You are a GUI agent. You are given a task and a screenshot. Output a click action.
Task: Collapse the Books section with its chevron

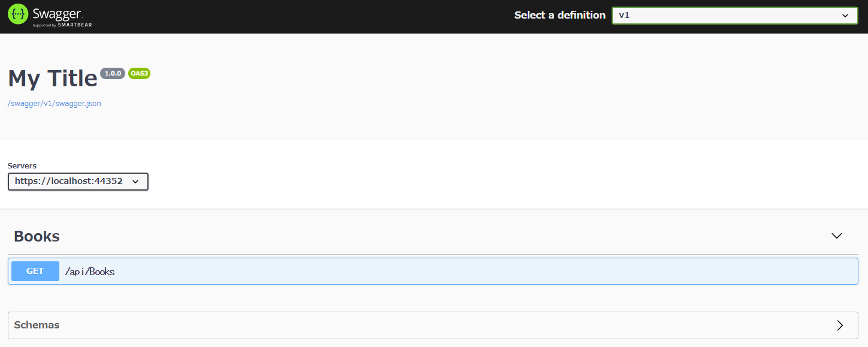tap(837, 236)
